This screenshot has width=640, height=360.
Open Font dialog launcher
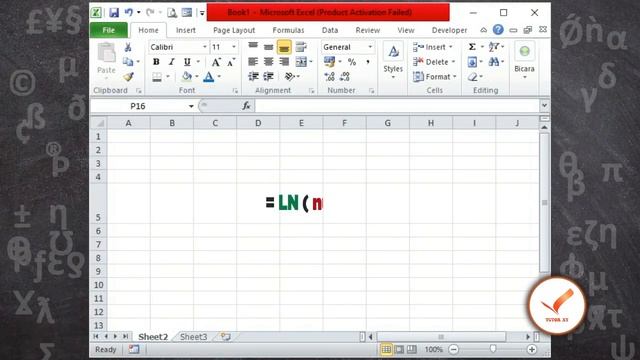click(x=235, y=91)
